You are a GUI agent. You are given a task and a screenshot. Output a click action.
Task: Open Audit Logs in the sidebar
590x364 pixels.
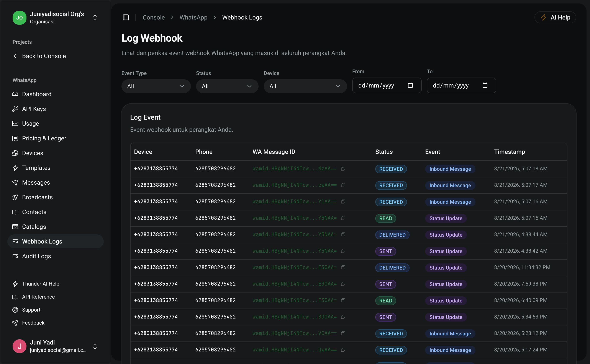coord(56,256)
